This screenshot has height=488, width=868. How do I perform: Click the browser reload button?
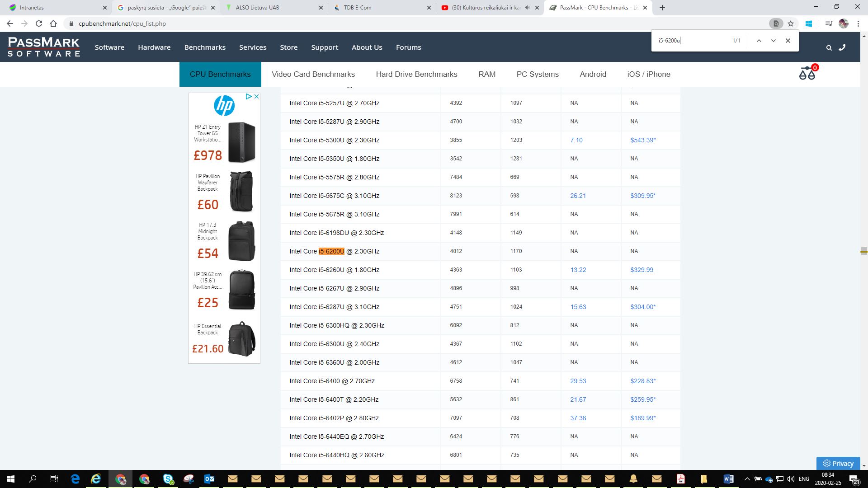(x=39, y=23)
